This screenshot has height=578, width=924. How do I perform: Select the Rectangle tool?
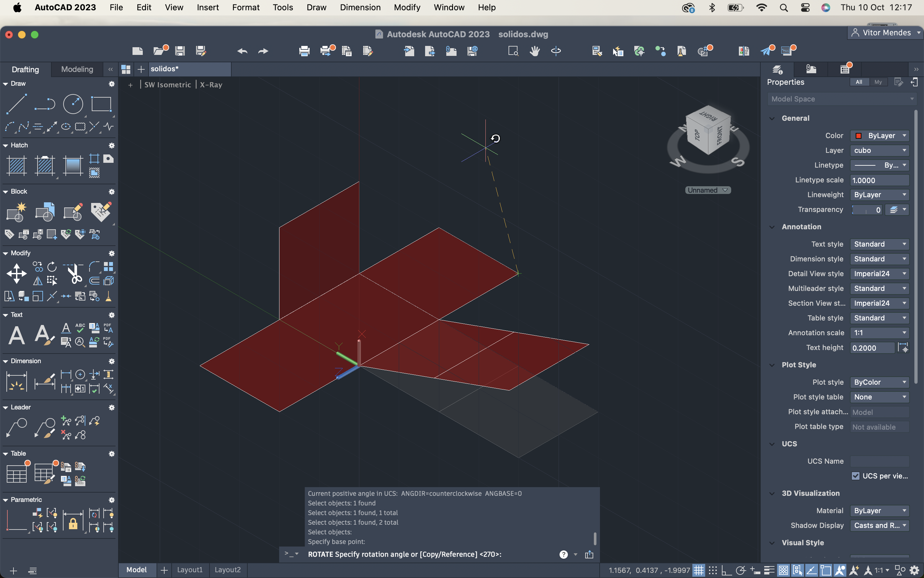point(101,104)
